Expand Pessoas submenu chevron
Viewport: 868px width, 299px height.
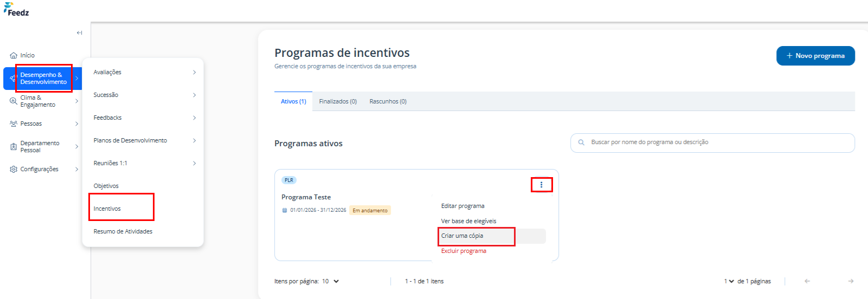coord(77,124)
